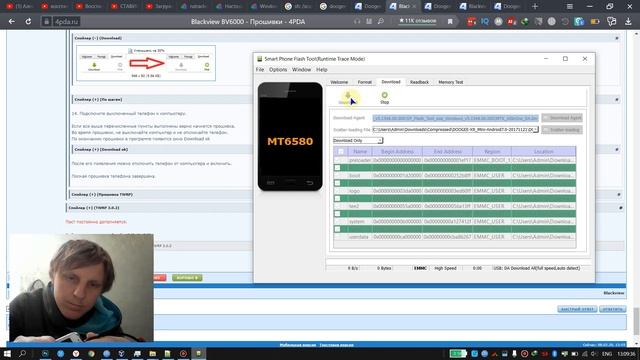Open the Download Only mode dropdown
Screen dimensions: 640x360
[358, 140]
